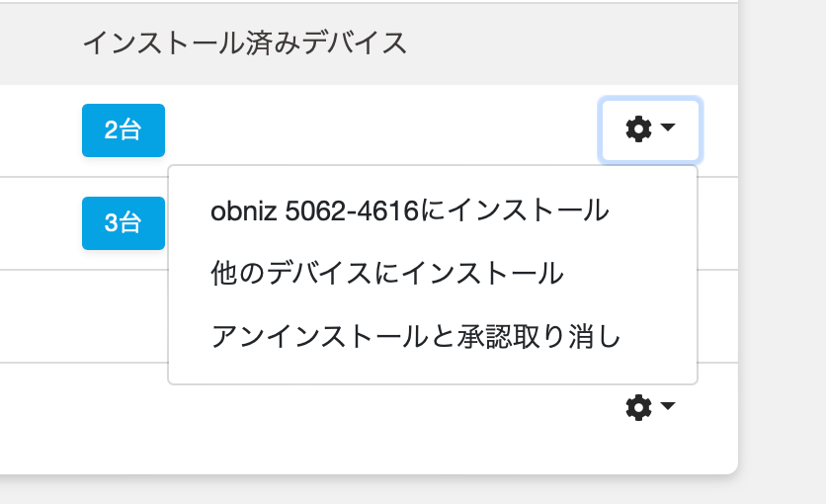Select アンインストールと承認取り消し option

tap(416, 337)
